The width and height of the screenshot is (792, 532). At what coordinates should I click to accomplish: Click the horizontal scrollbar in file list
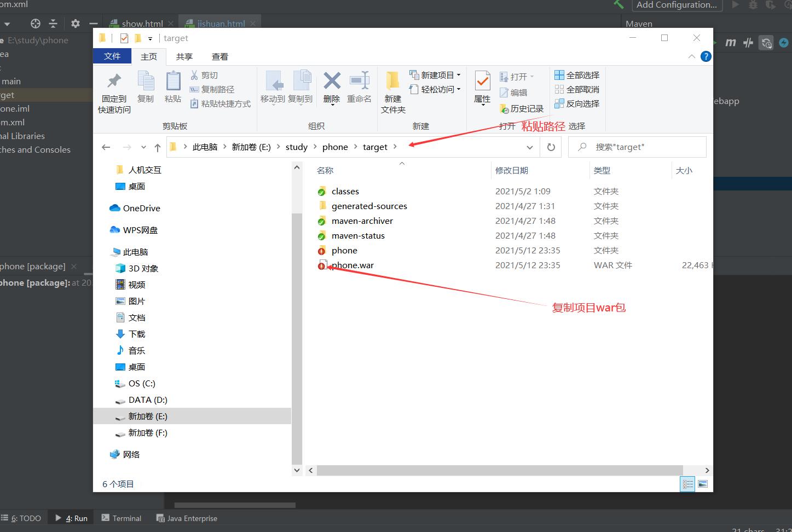coord(499,470)
